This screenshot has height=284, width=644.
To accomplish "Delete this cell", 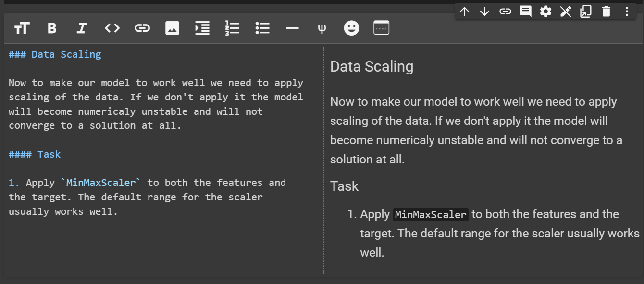I will (606, 12).
